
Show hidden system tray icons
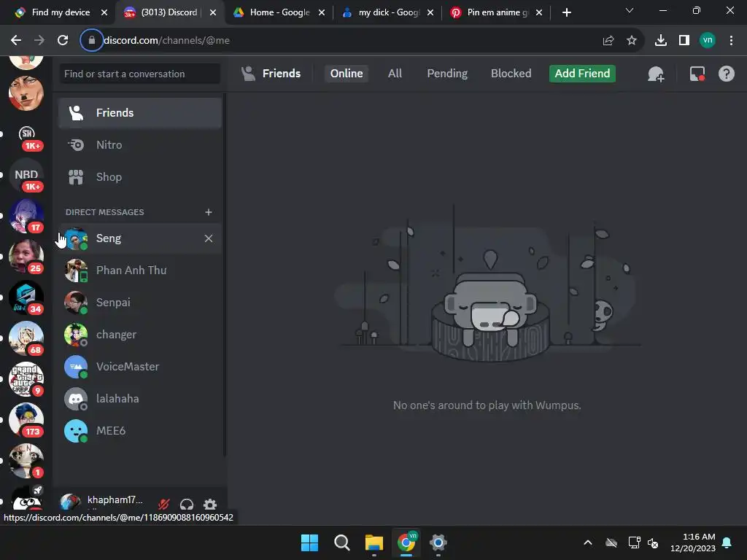pyautogui.click(x=588, y=542)
